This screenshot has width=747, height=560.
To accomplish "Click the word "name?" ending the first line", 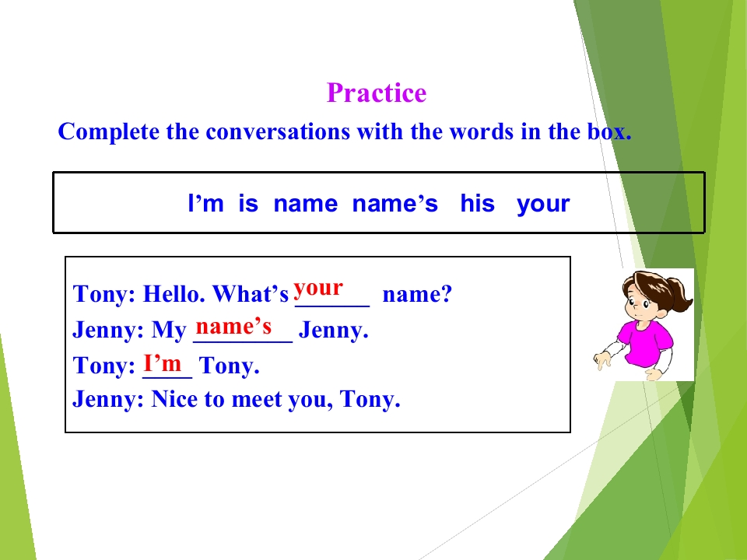I will [x=417, y=295].
